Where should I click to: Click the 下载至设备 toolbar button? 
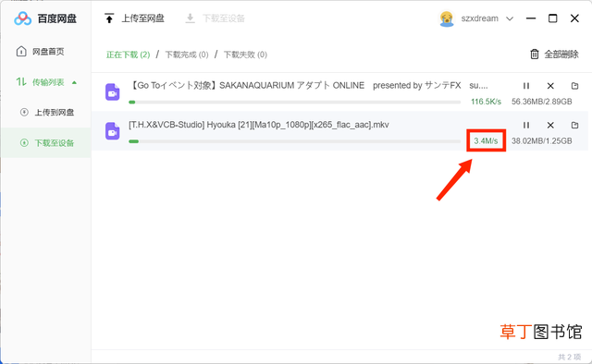tap(216, 18)
